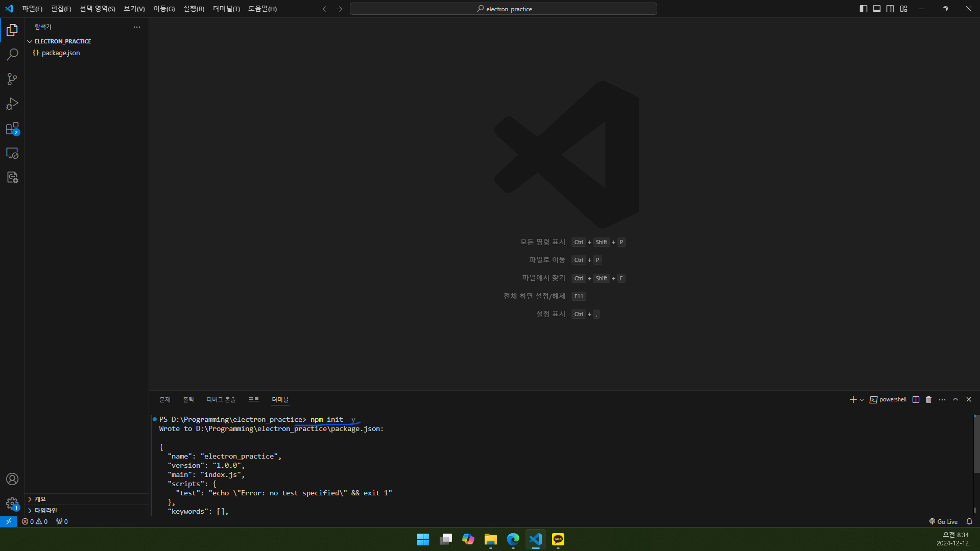
Task: Open Copilot from the taskbar
Action: click(468, 539)
